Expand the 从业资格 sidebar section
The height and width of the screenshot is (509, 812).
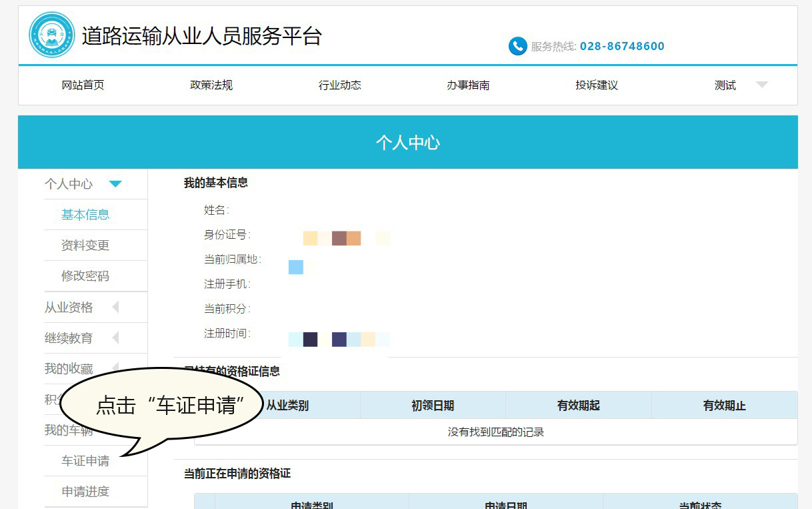[x=69, y=307]
